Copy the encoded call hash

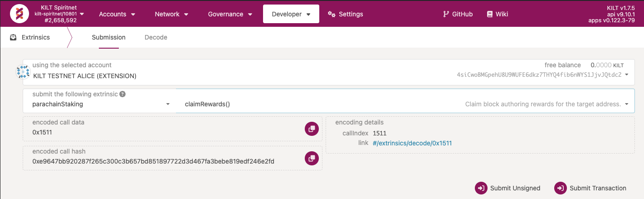[312, 158]
